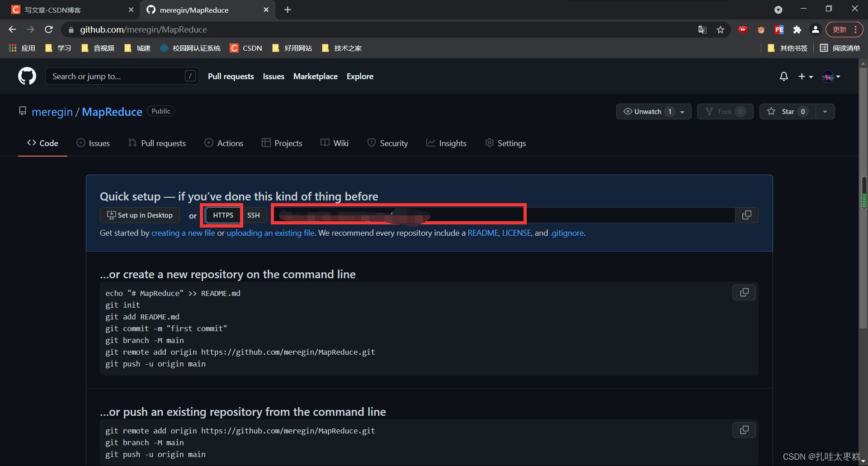Open the .gitignore link
Viewport: 868px width, 466px height.
[567, 233]
